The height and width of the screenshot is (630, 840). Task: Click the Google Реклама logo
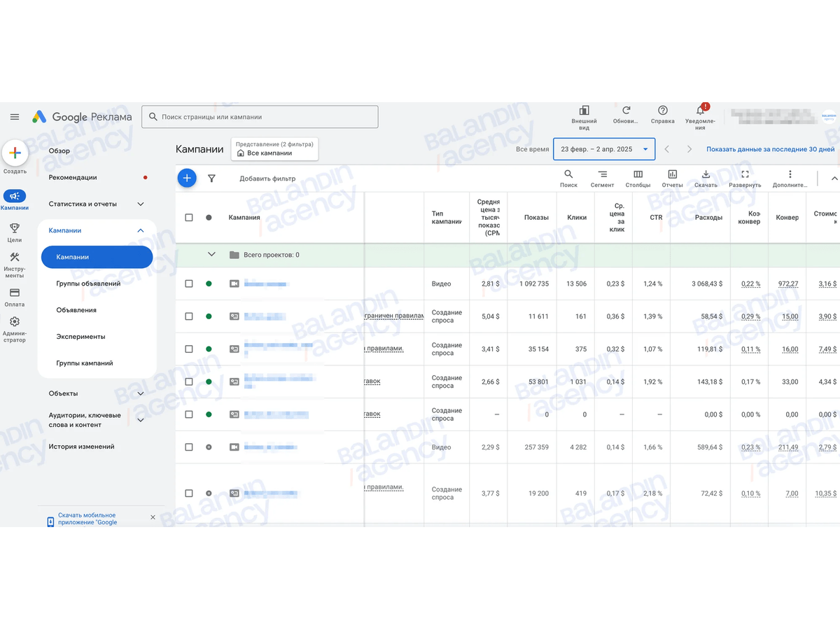tap(82, 117)
